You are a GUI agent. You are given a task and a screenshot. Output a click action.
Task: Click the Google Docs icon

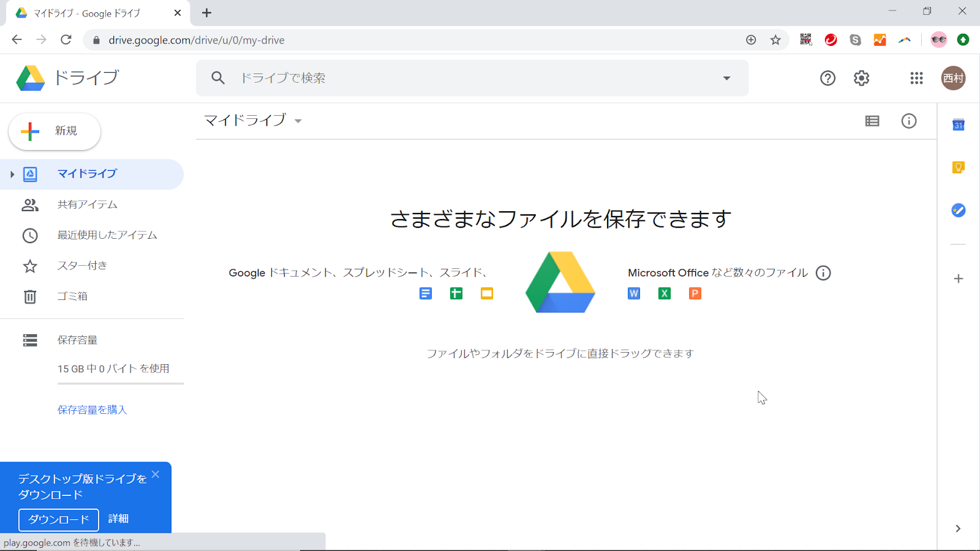(x=426, y=293)
